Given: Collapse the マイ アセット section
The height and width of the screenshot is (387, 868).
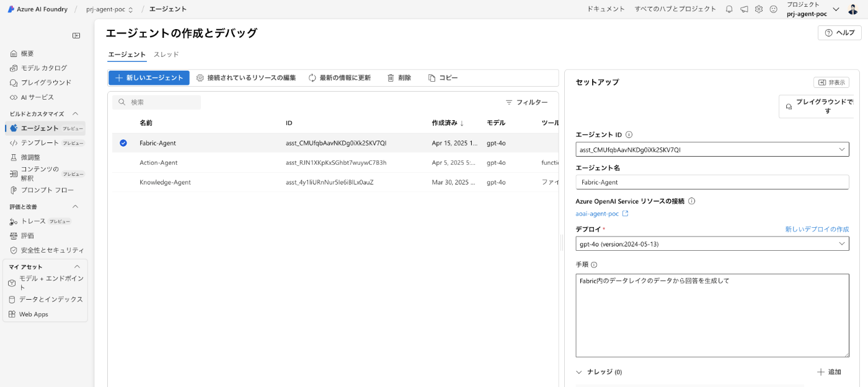Looking at the screenshot, I should (x=77, y=267).
